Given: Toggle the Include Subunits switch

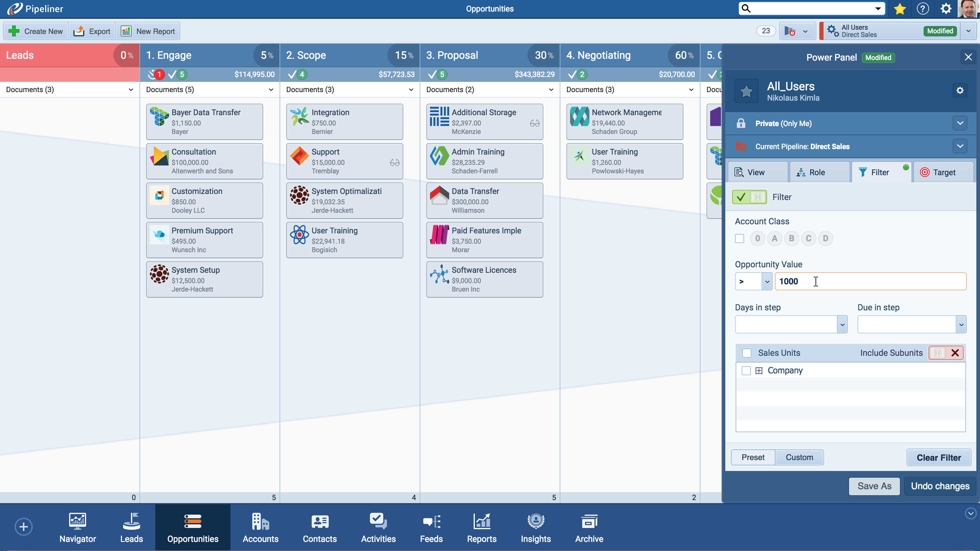Looking at the screenshot, I should pyautogui.click(x=946, y=353).
